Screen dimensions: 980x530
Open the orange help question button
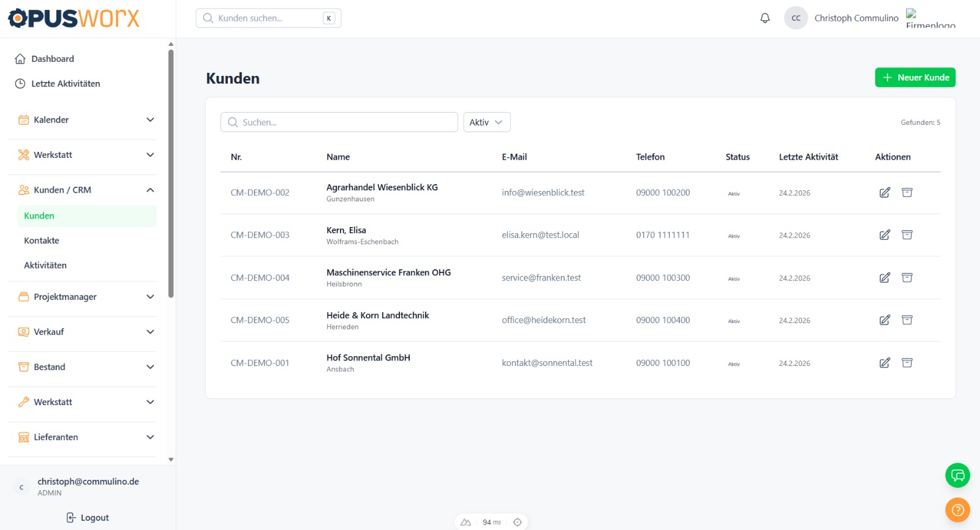pos(957,510)
